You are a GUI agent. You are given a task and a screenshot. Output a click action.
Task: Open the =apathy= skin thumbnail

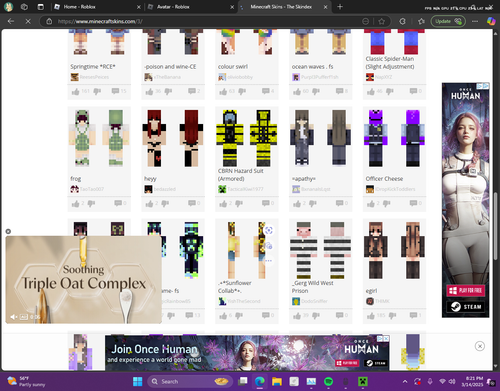tap(320, 138)
